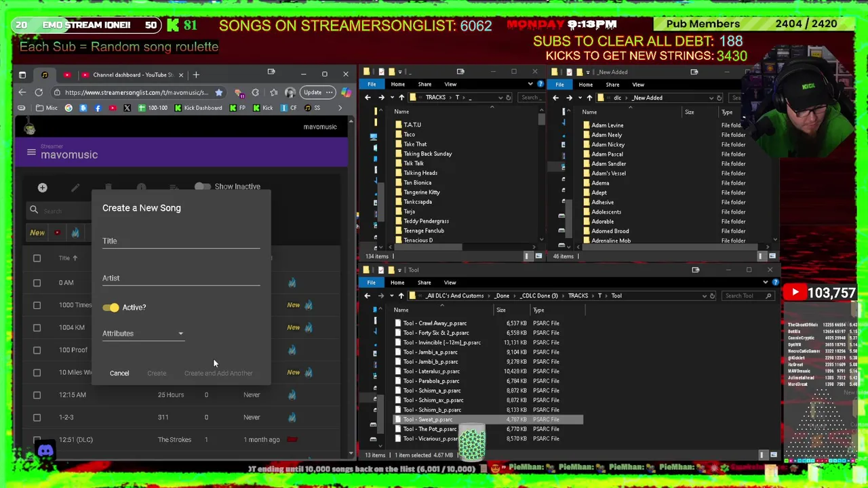Image resolution: width=868 pixels, height=488 pixels.
Task: Check the box for 0 AM song
Action: click(x=37, y=283)
